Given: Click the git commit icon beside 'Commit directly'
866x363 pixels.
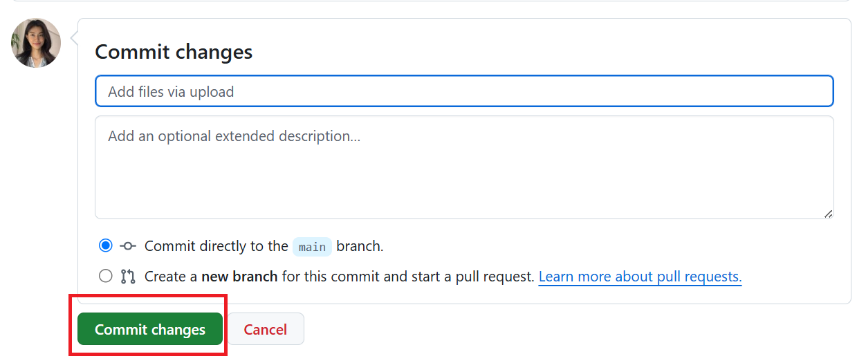Looking at the screenshot, I should (128, 246).
